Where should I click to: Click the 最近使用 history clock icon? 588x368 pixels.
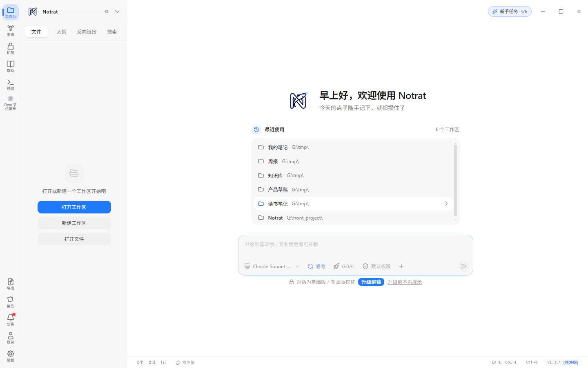(x=256, y=130)
